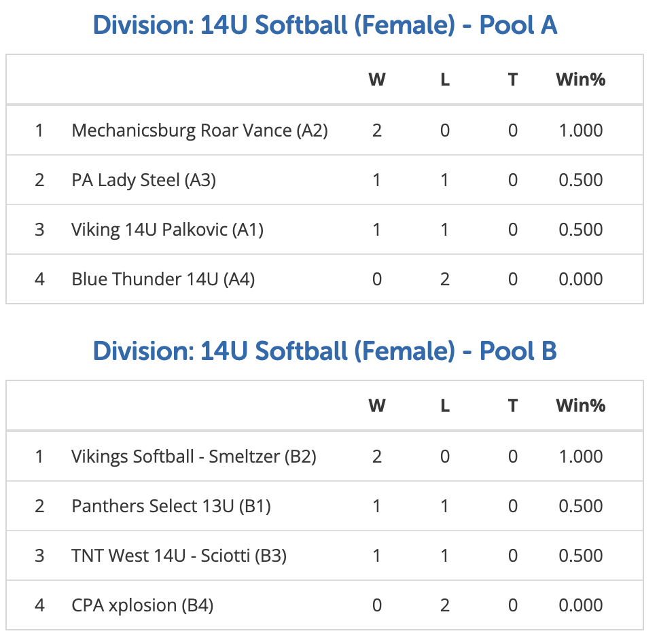Sort Pool A by W column header
The height and width of the screenshot is (644, 659).
(377, 79)
